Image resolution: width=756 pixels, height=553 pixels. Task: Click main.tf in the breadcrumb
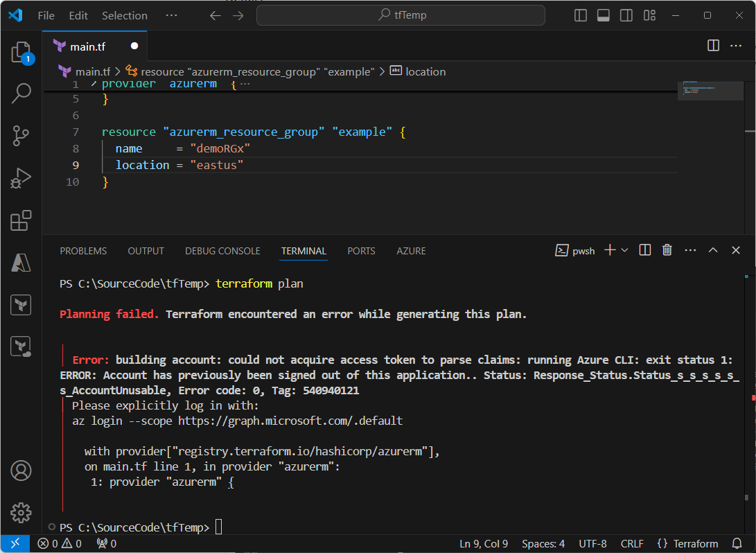point(93,71)
